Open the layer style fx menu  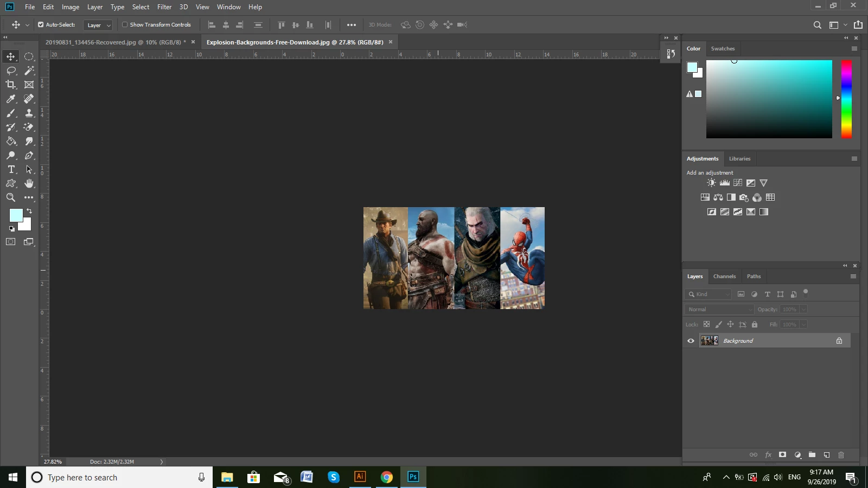[x=768, y=455]
